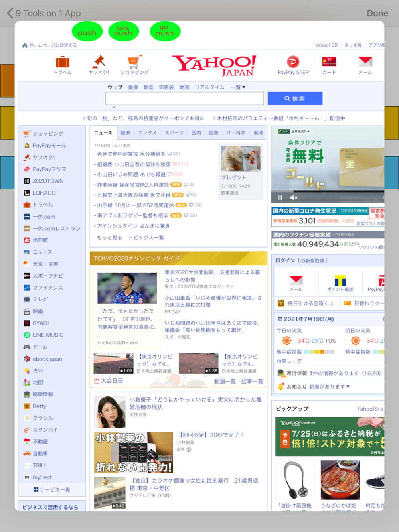Tap Done in the top bar

377,13
